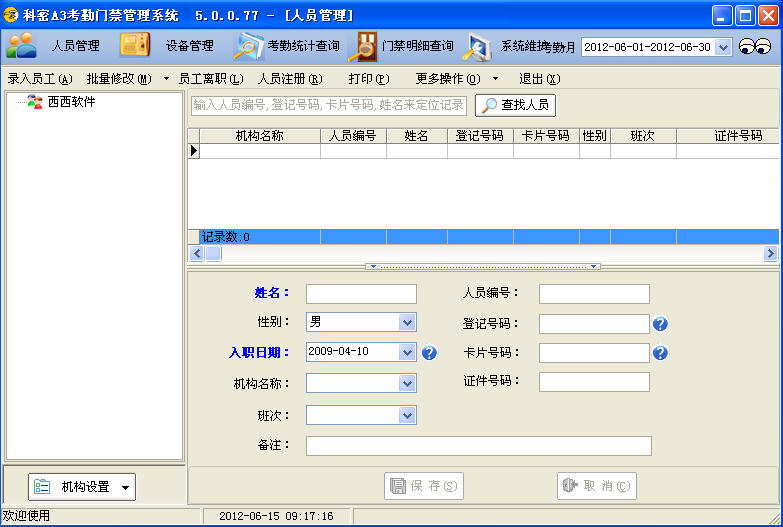Focus the 登记号码 input field

coord(594,324)
